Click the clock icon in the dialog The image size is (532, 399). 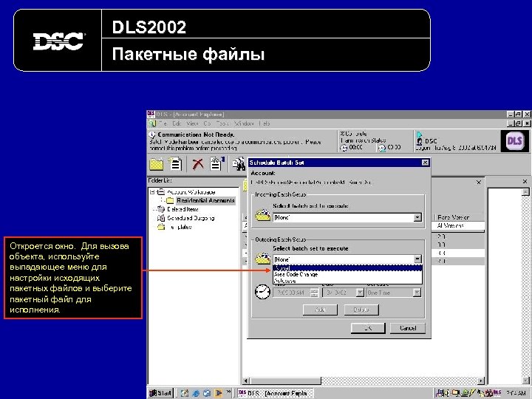click(262, 292)
